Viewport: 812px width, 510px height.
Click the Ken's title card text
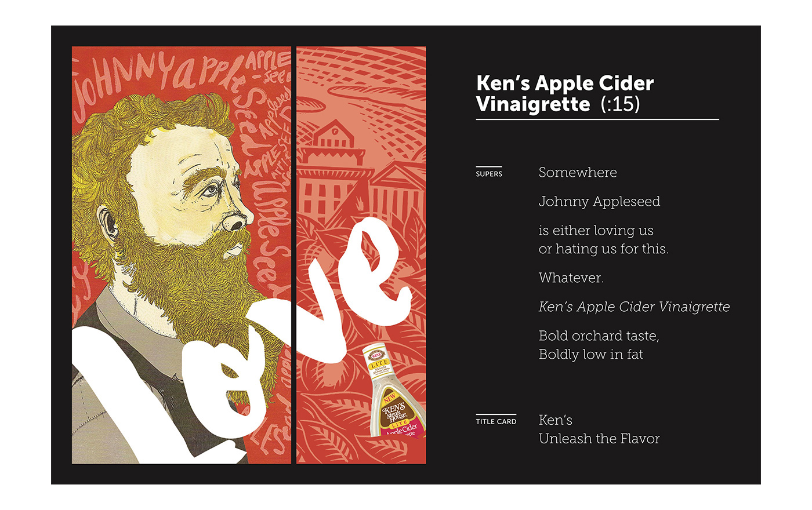pos(555,420)
